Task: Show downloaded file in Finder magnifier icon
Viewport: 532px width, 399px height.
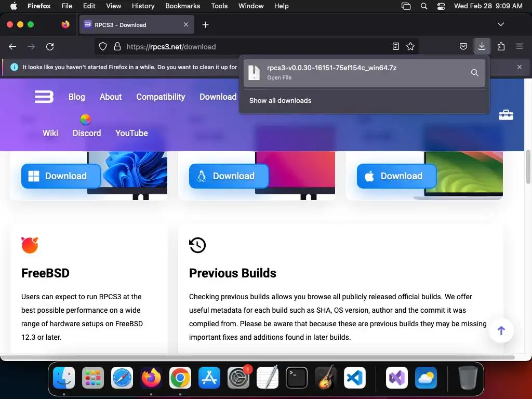Action: tap(475, 73)
